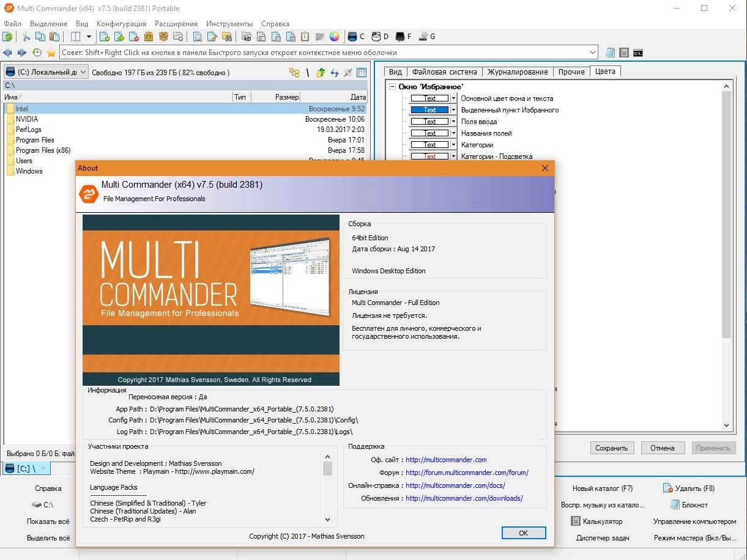
Task: Switch to drive C toolbar button
Action: pyautogui.click(x=357, y=37)
